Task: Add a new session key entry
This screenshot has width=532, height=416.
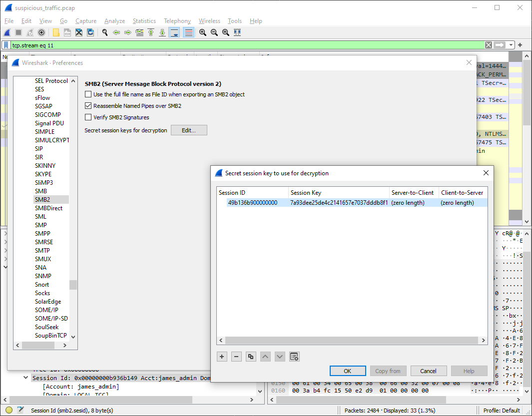Action: click(222, 357)
